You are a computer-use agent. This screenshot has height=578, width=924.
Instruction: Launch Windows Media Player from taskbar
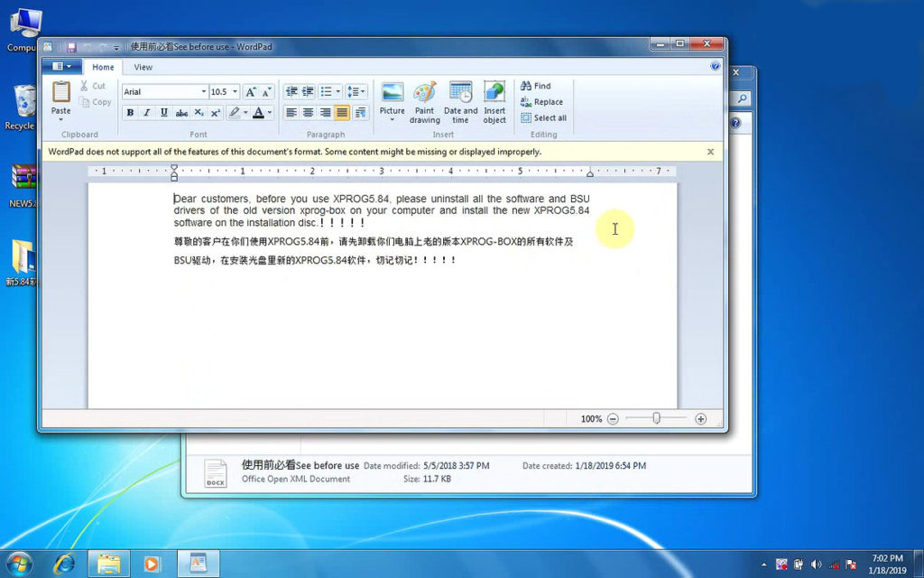[152, 564]
